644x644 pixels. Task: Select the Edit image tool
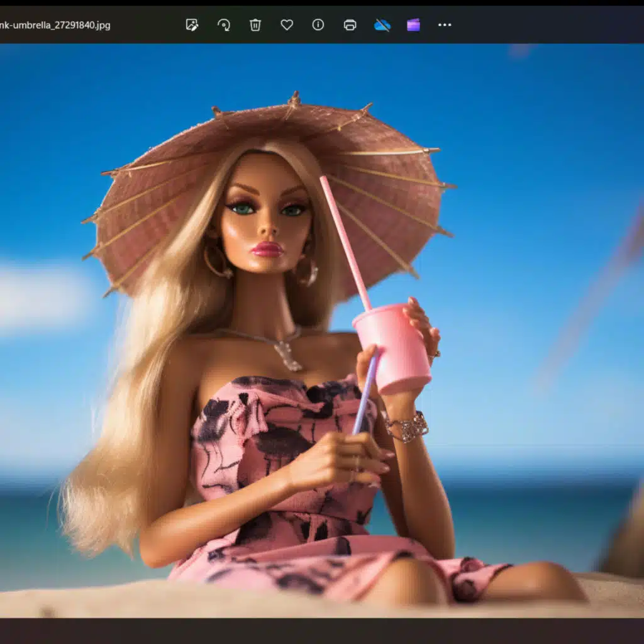point(192,25)
